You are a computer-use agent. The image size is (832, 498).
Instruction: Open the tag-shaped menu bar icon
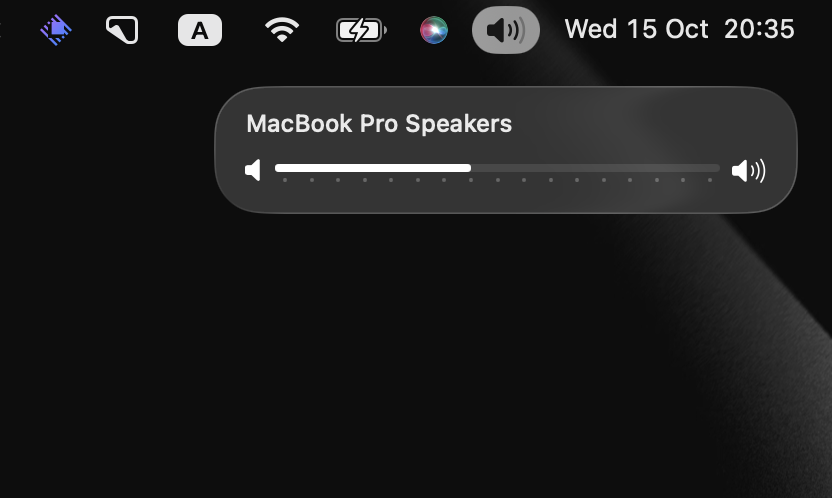coord(122,30)
